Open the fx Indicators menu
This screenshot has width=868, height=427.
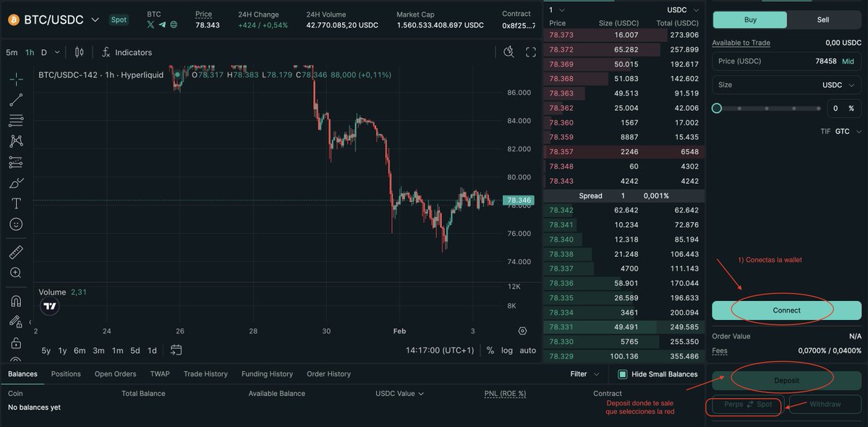[x=127, y=52]
